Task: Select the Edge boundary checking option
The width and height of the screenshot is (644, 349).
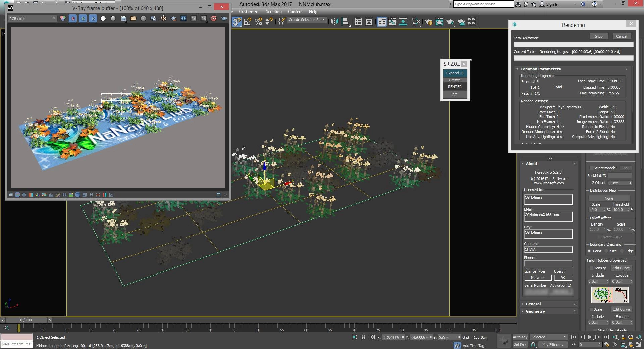Action: click(622, 251)
